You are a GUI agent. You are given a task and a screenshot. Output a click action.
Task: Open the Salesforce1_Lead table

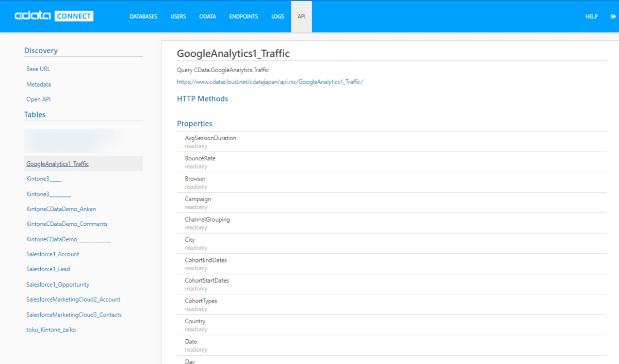point(48,269)
